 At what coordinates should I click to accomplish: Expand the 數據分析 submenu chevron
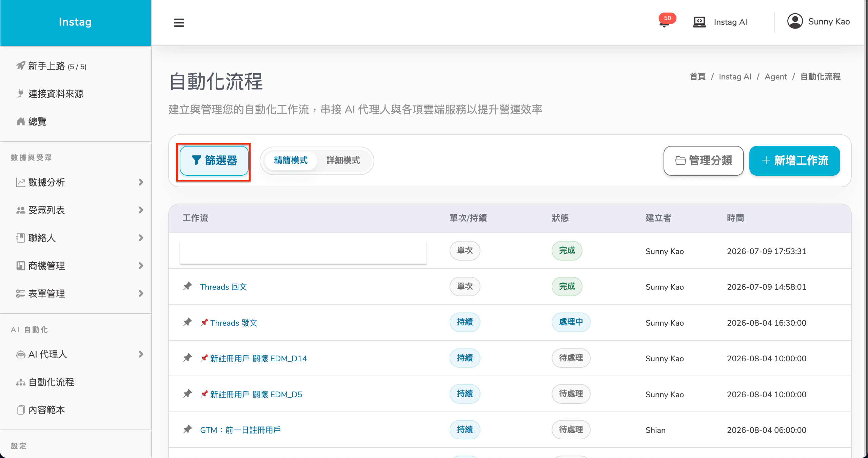click(x=141, y=183)
